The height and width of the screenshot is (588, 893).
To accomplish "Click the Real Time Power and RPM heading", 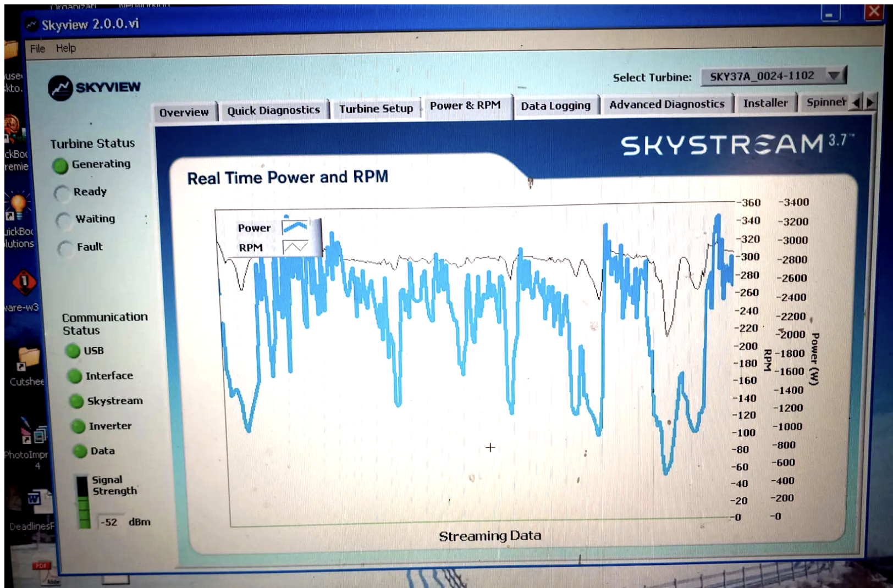I will pos(288,177).
